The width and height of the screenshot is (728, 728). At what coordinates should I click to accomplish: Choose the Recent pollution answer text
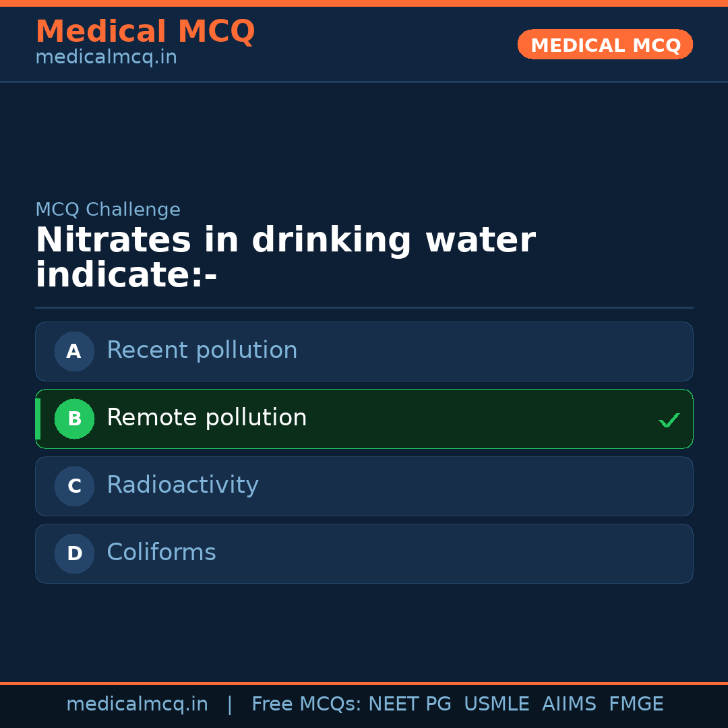[202, 351]
